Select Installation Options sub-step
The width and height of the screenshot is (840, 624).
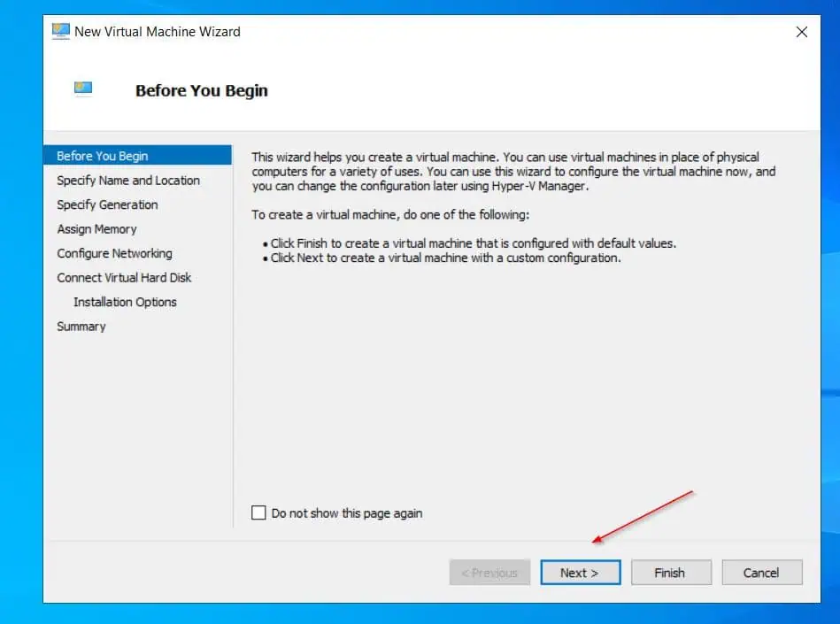click(x=125, y=302)
